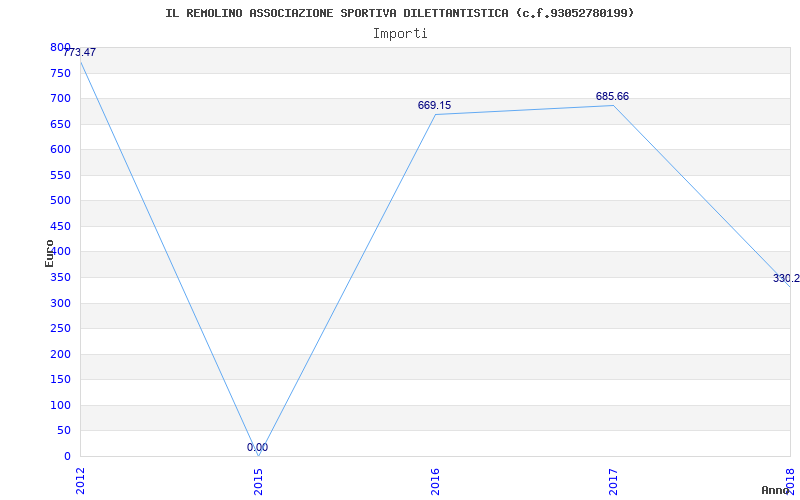Click the 450 y-axis tick label
This screenshot has height=500, width=800.
pyautogui.click(x=60, y=227)
